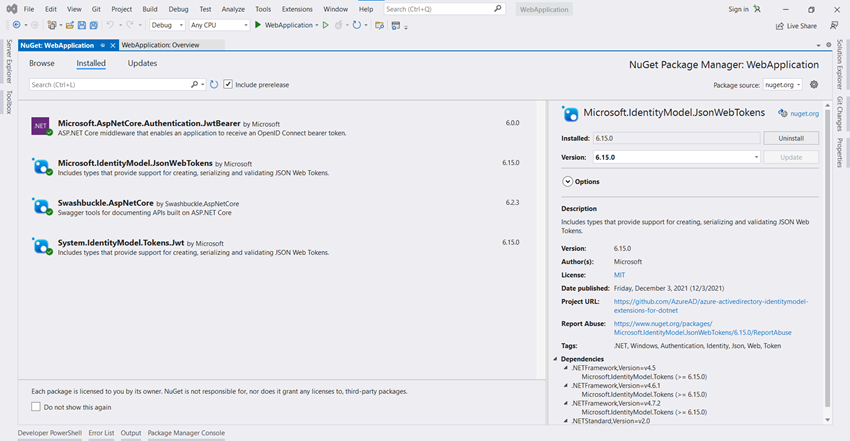The height and width of the screenshot is (441, 850).
Task: Click the Open File folder icon
Action: [x=70, y=25]
